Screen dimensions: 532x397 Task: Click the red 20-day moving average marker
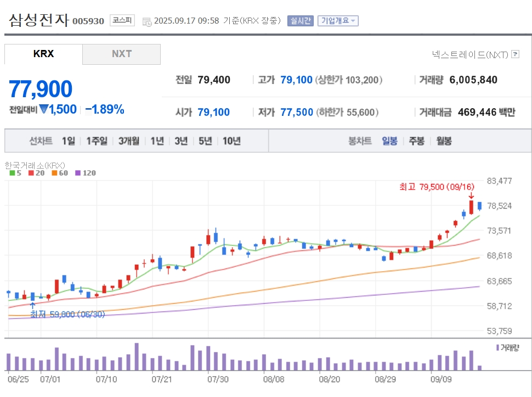(31, 173)
